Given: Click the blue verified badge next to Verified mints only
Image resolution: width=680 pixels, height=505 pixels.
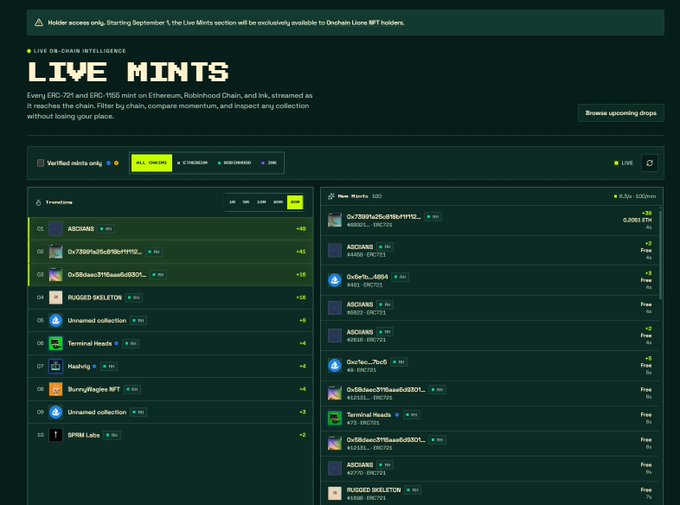Looking at the screenshot, I should (x=108, y=163).
